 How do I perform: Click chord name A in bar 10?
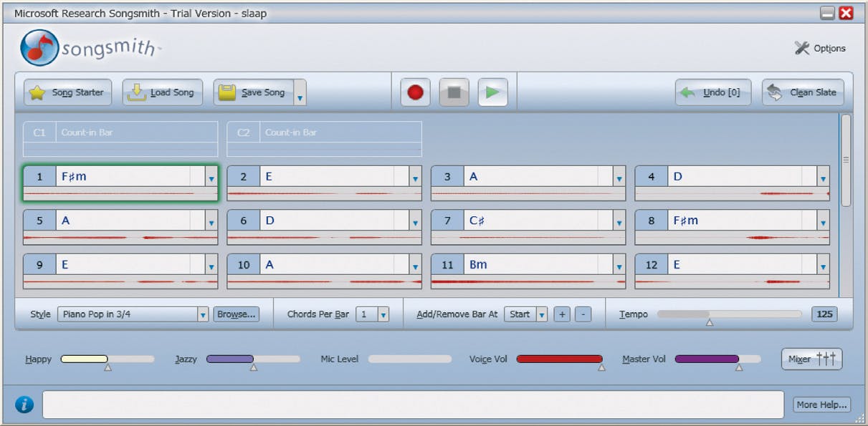(270, 265)
